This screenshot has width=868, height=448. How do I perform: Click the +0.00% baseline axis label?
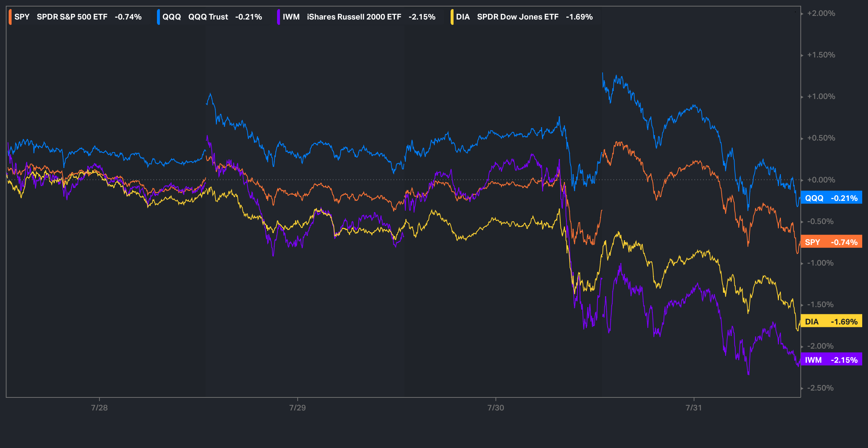click(821, 180)
